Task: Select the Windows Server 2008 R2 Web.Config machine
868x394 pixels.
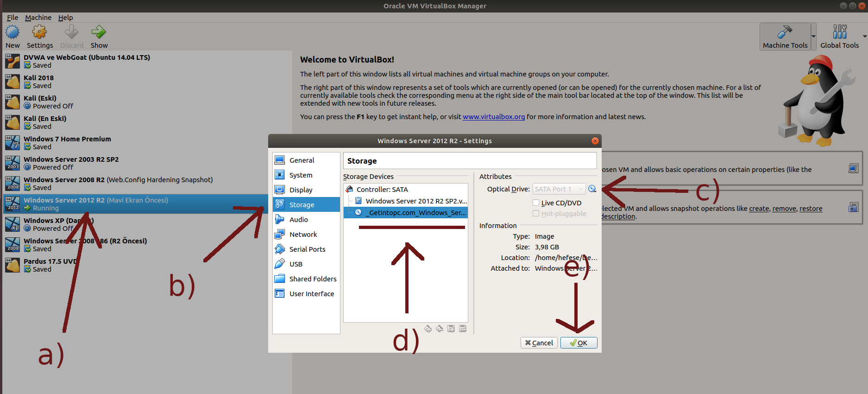Action: coord(147,184)
